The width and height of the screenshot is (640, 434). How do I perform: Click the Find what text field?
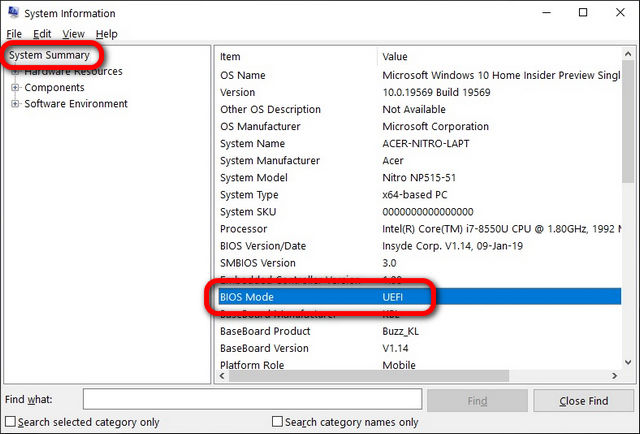252,399
